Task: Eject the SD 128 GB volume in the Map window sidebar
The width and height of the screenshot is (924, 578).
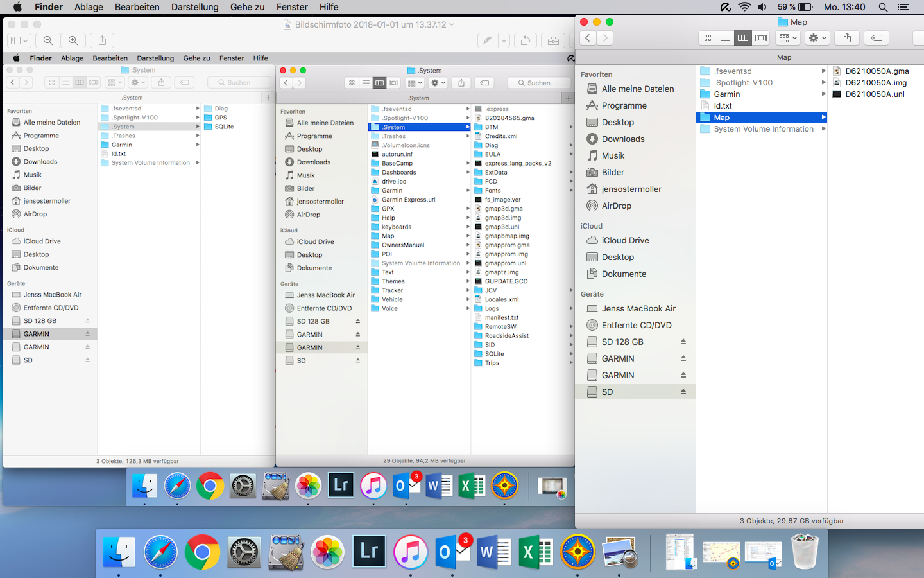Action: coord(683,342)
